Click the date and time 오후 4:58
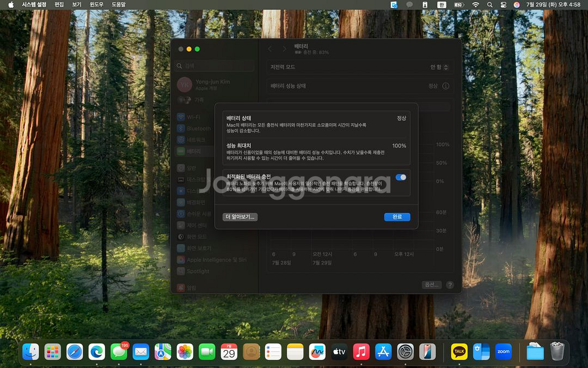The width and height of the screenshot is (588, 368). point(553,4)
